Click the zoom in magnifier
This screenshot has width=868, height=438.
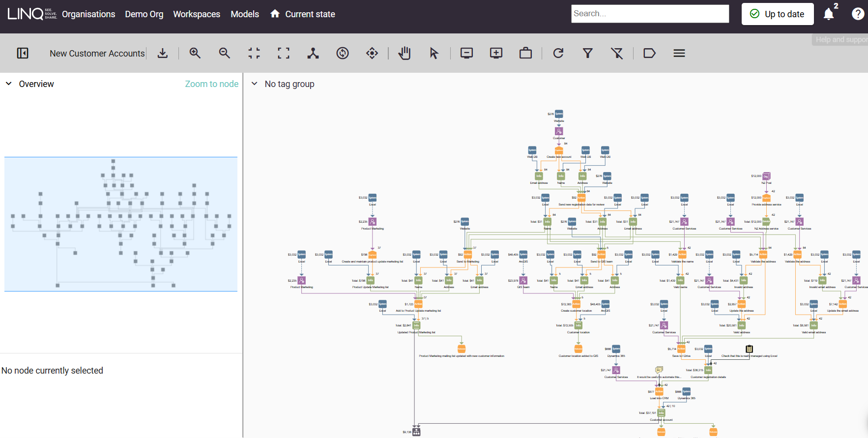click(x=195, y=53)
